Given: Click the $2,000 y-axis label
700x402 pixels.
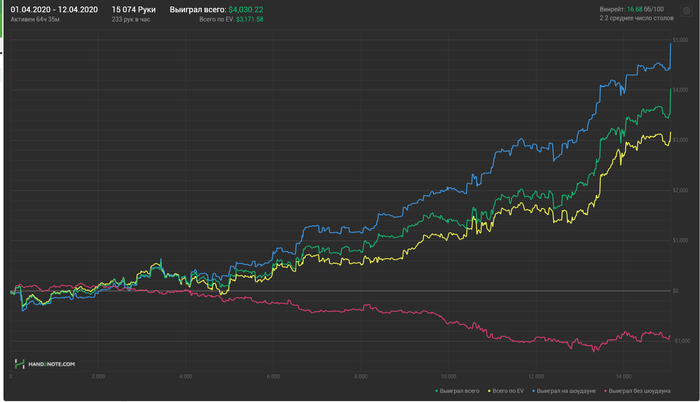Looking at the screenshot, I should click(680, 190).
